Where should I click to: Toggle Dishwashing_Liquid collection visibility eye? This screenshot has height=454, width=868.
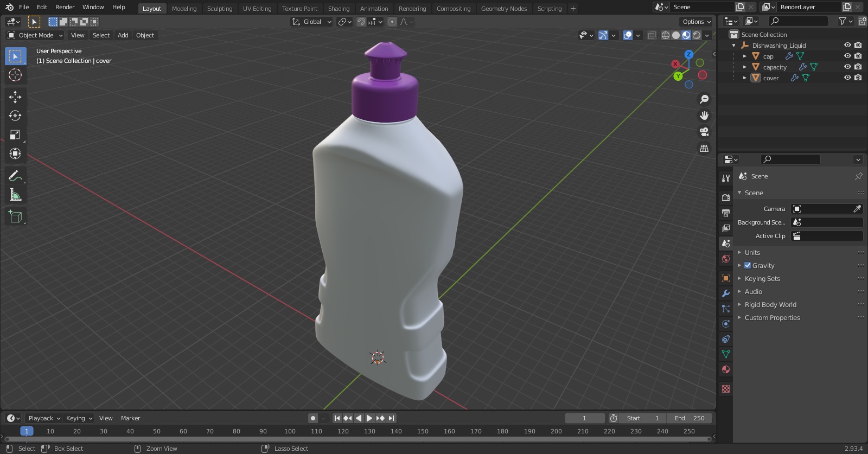[847, 45]
